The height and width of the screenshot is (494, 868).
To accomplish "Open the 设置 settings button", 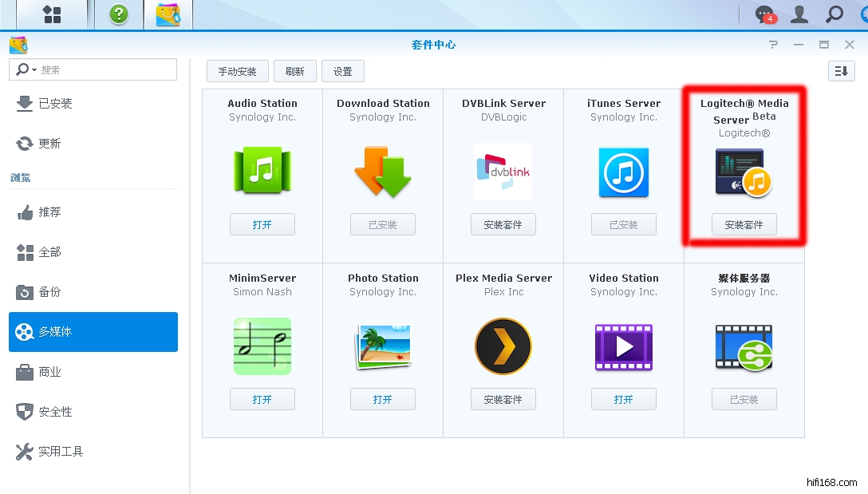I will (x=342, y=72).
